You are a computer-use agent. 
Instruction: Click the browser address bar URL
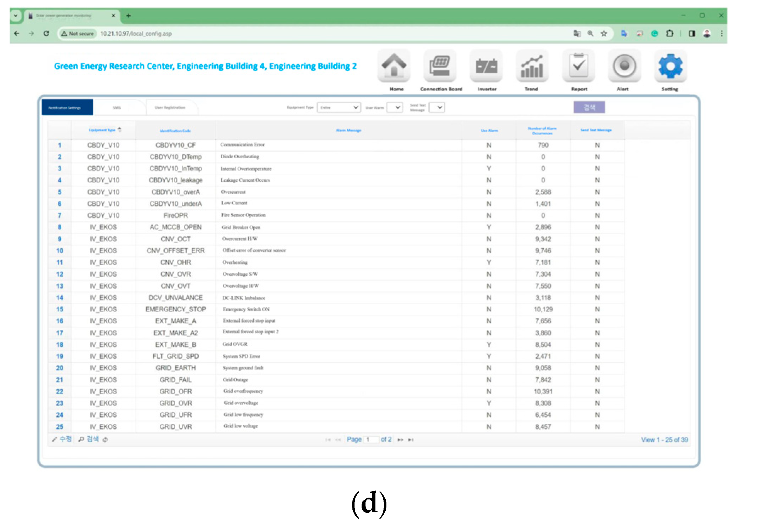tap(136, 34)
